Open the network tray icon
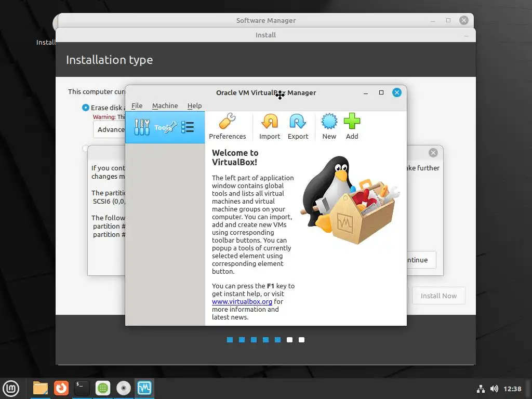 coord(481,389)
